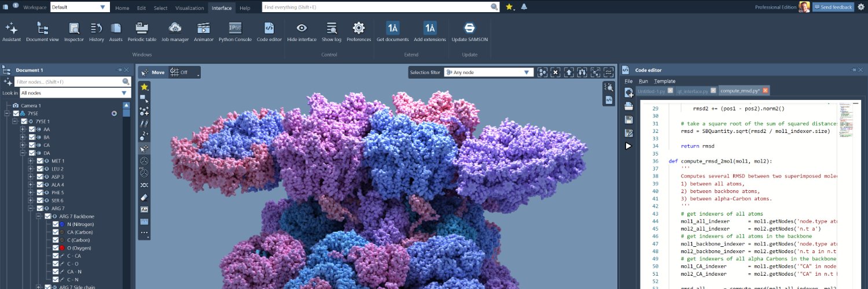Click the yellow star in viewport toolbar
Viewport: 868px width, 289px height.
(x=144, y=87)
